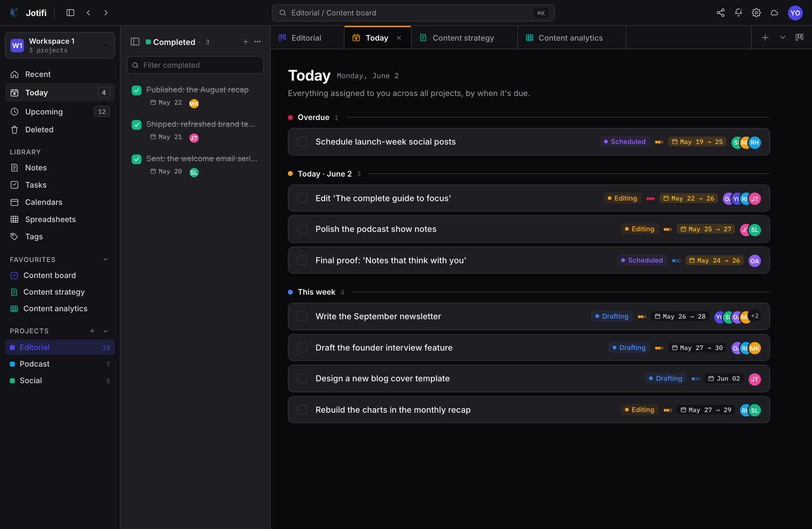Screen dimensions: 812x529
Task: Open Content analytics favourite
Action: (x=60, y=309)
